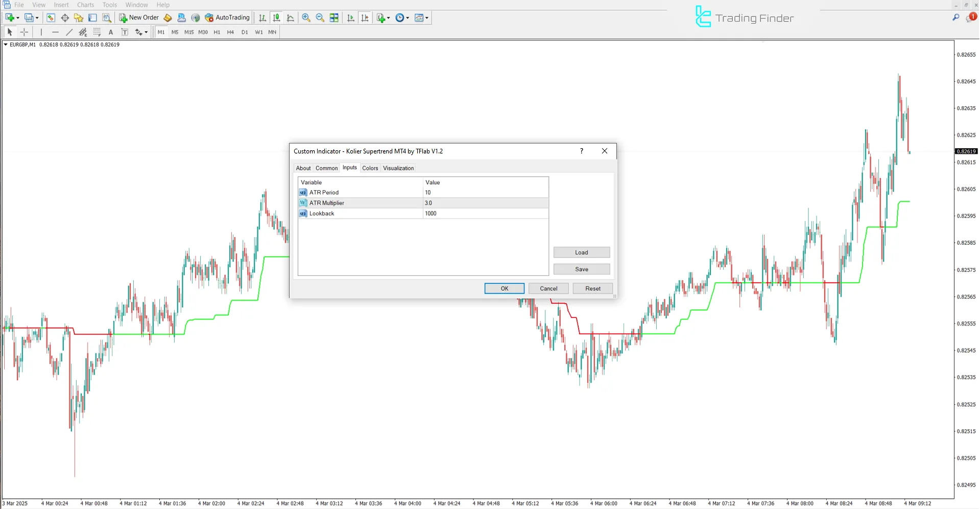Open the Market Watch window
This screenshot has width=980, height=509.
pyautogui.click(x=50, y=17)
